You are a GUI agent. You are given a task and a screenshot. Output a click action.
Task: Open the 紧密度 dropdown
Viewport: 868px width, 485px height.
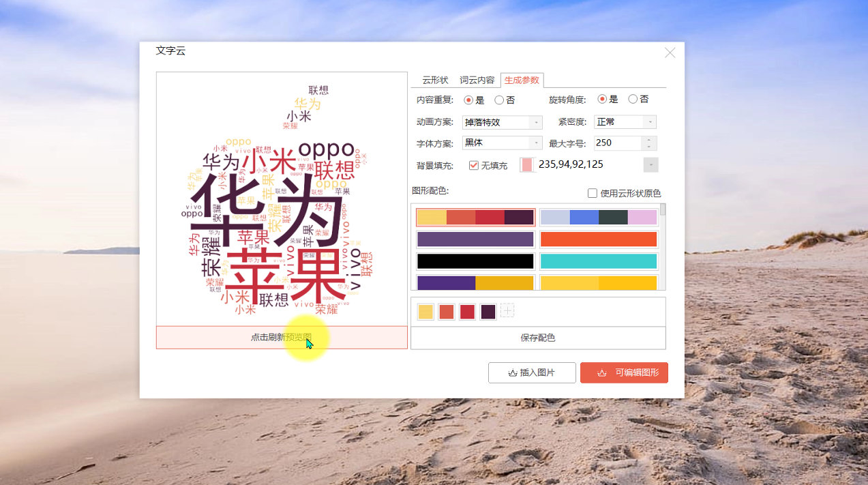[625, 121]
